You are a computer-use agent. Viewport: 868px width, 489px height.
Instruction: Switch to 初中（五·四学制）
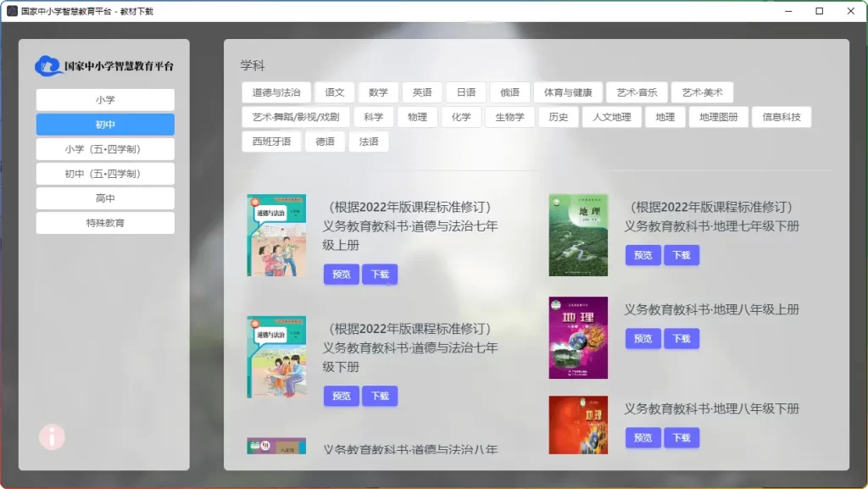[105, 174]
